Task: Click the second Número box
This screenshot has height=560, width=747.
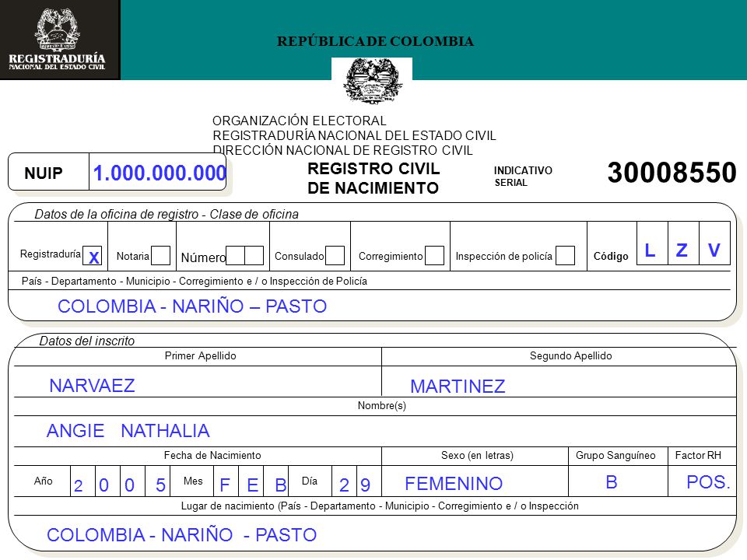Action: [254, 255]
